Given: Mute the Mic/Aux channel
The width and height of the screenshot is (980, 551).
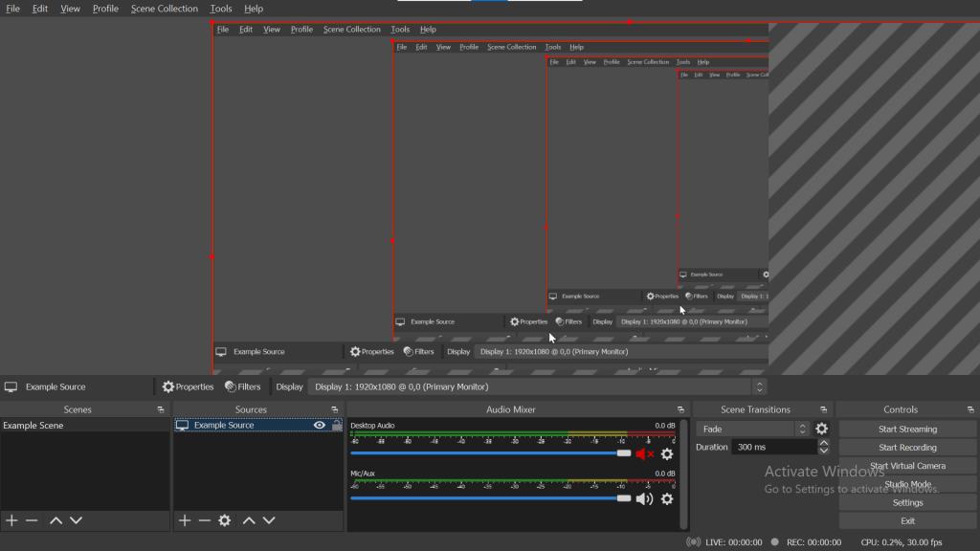Looking at the screenshot, I should (x=644, y=498).
